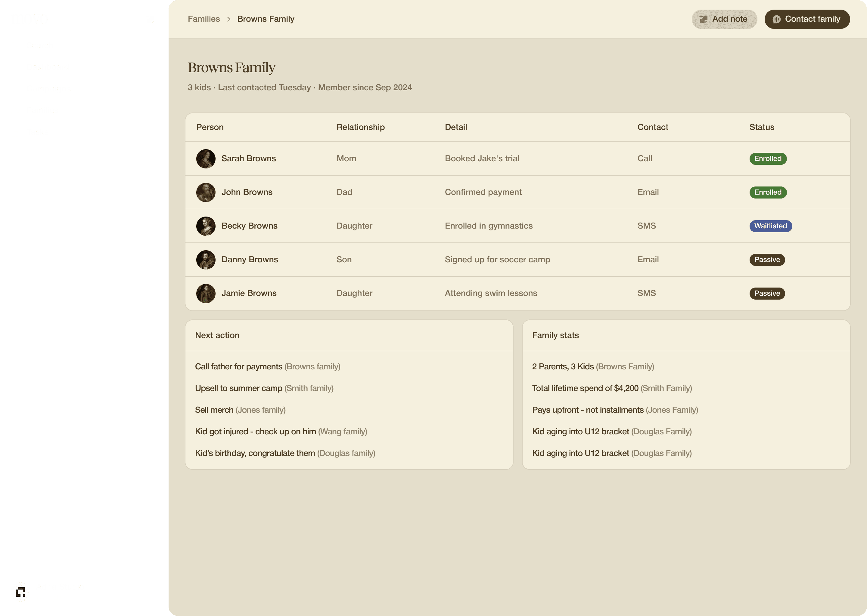Click the Adria Studio workspace logo
This screenshot has width=867, height=616.
tap(20, 592)
